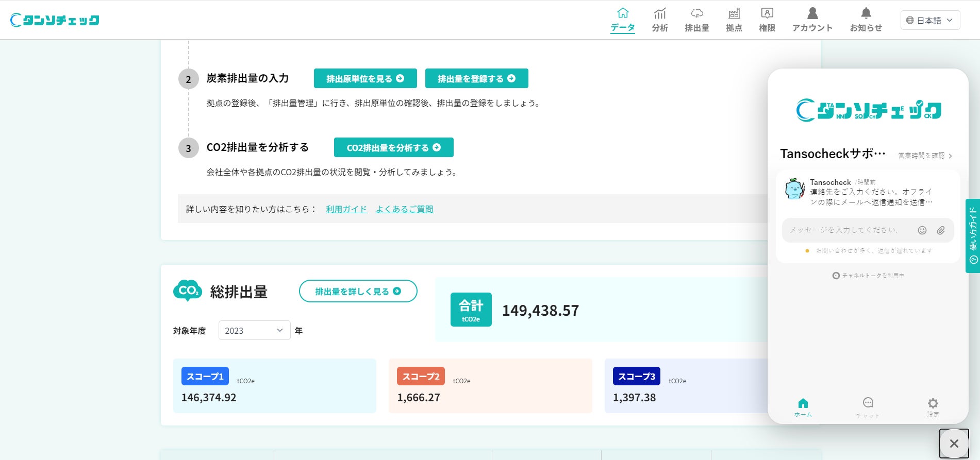The height and width of the screenshot is (460, 980).
Task: Expand the 日本語 language dropdown
Action: [x=931, y=20]
